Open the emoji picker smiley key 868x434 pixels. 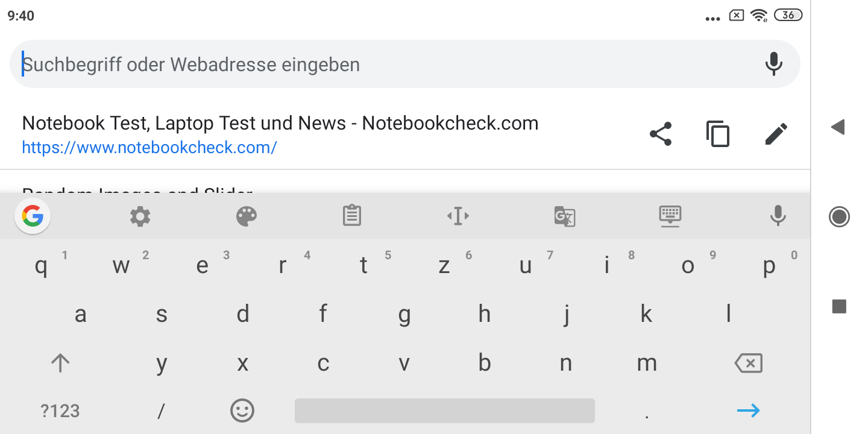[242, 411]
